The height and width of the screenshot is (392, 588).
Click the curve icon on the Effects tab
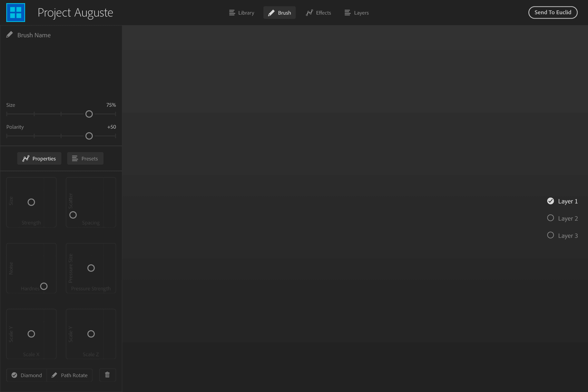[x=309, y=13]
